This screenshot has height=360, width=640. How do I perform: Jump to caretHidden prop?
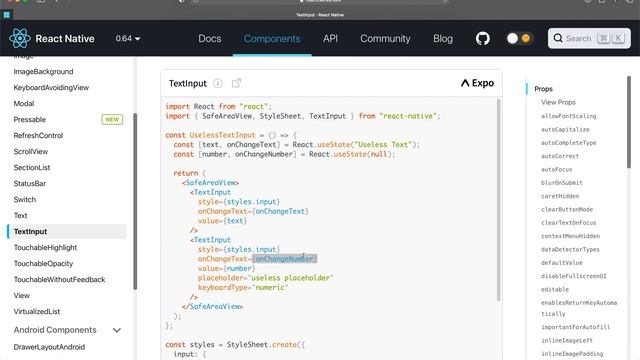click(x=560, y=196)
